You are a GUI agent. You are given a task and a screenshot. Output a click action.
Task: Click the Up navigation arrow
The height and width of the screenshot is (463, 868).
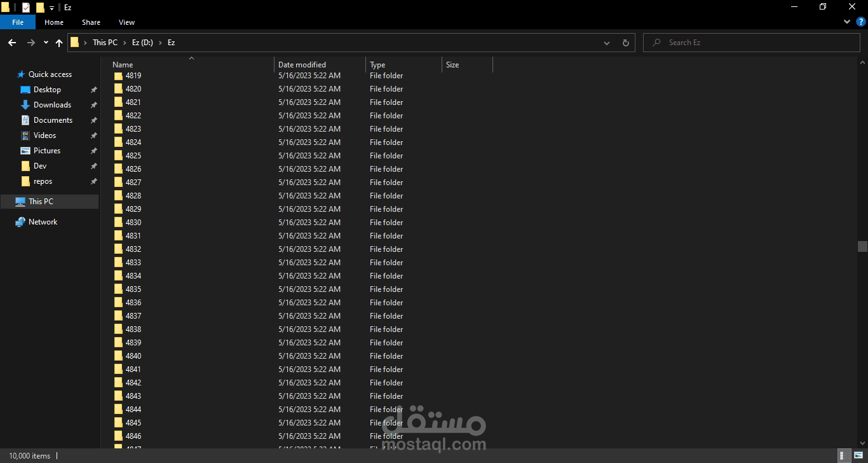[58, 43]
